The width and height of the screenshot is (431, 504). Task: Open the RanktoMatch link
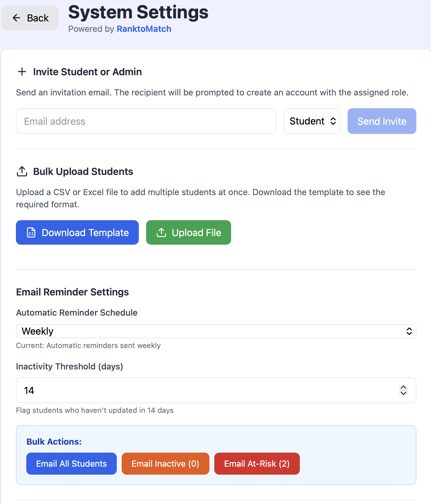[x=144, y=29]
